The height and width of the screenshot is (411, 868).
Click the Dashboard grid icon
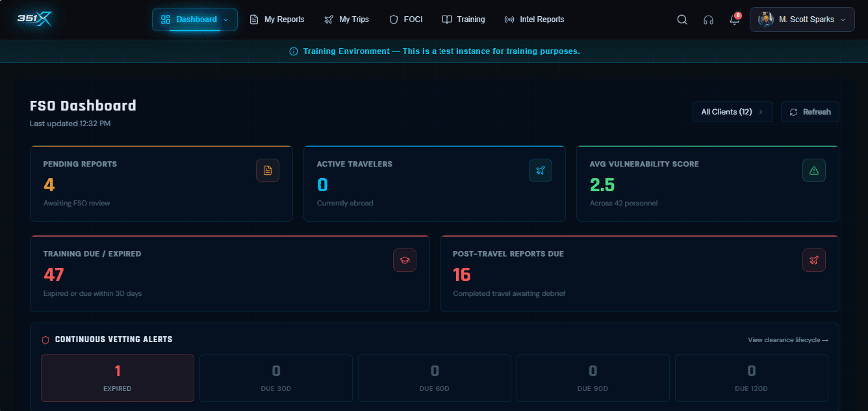coord(166,20)
